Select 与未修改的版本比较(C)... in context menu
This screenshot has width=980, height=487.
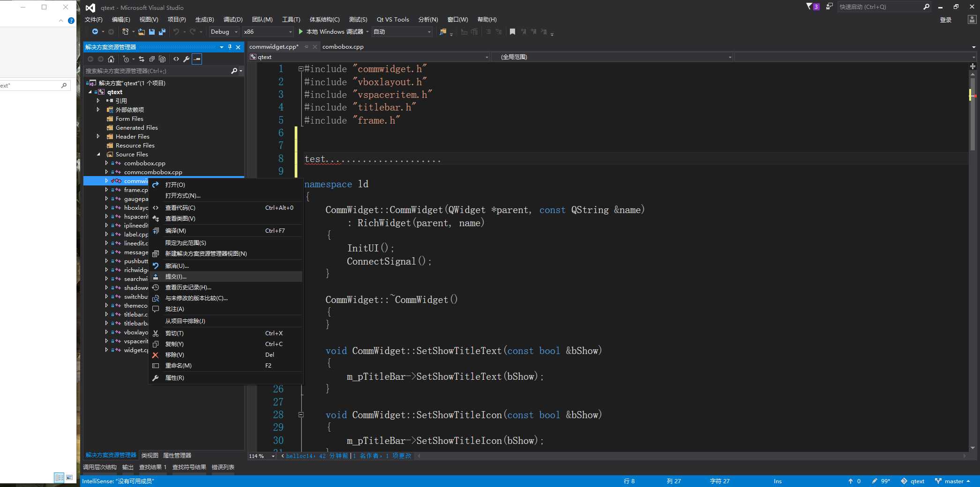225,298
